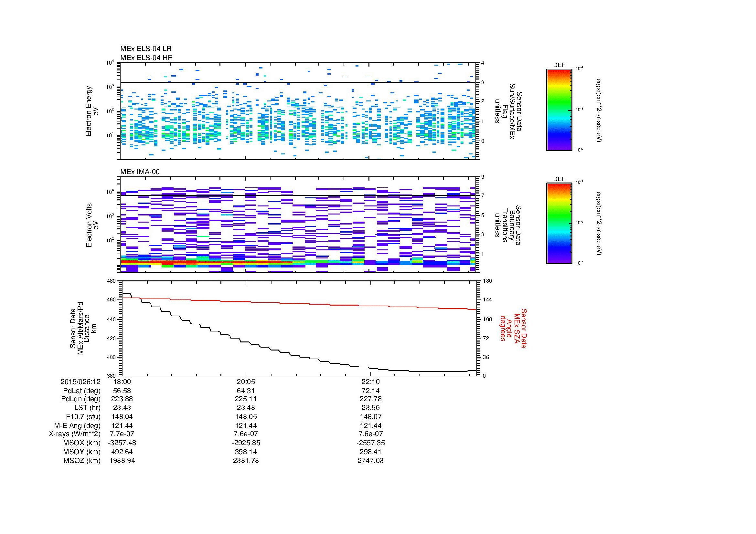The width and height of the screenshot is (756, 534).
Task: Click the PdLon value '227.78'
Action: coord(371,399)
